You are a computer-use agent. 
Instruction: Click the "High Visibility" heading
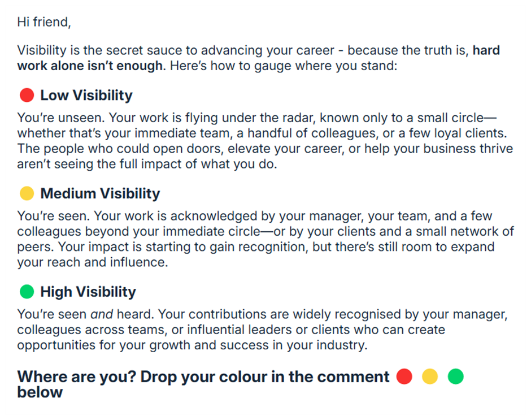click(x=88, y=292)
